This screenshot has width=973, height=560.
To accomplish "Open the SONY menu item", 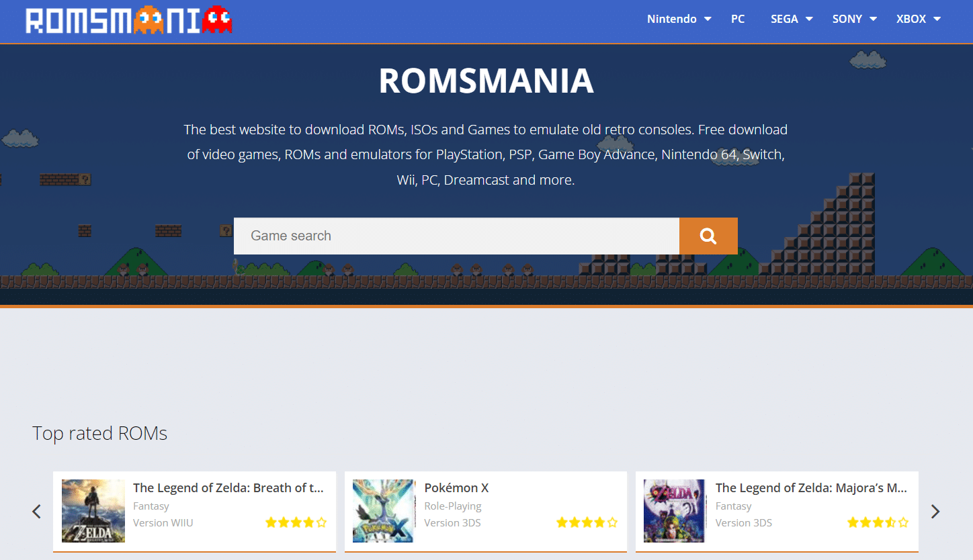I will [x=847, y=19].
